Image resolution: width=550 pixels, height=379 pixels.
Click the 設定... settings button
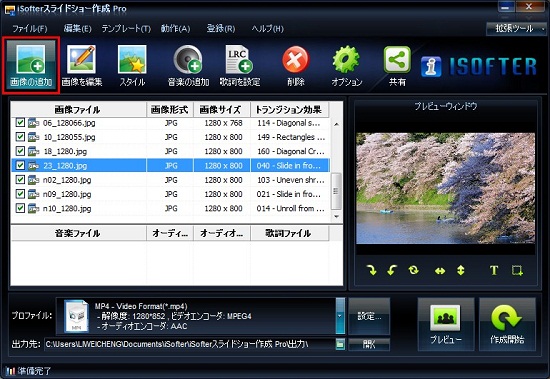[x=369, y=316]
